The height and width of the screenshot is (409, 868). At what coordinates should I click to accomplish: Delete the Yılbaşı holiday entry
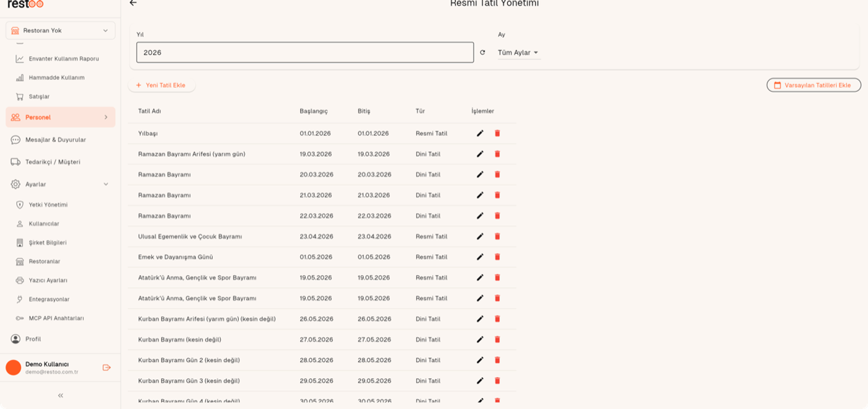497,133
